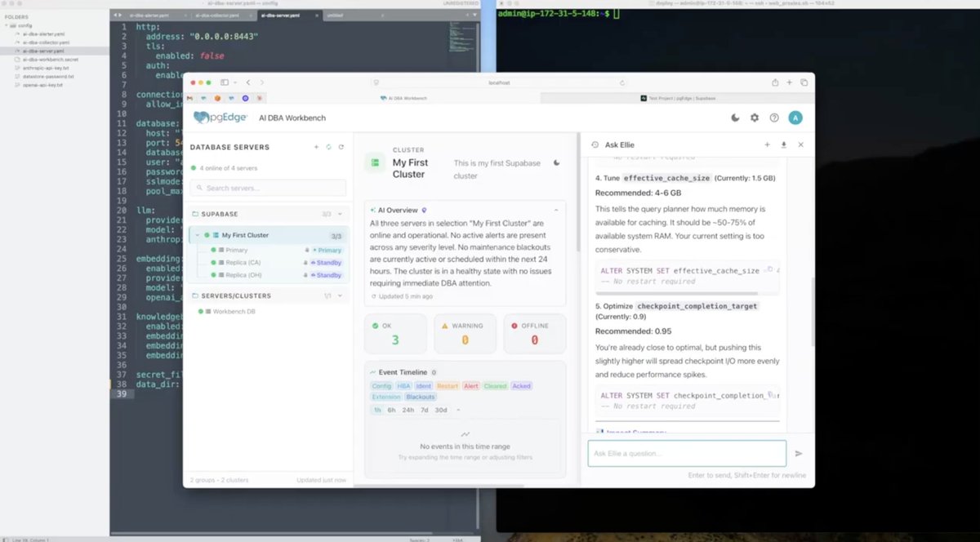The image size is (980, 542).
Task: Toggle the Safari sidebar
Action: pyautogui.click(x=224, y=82)
